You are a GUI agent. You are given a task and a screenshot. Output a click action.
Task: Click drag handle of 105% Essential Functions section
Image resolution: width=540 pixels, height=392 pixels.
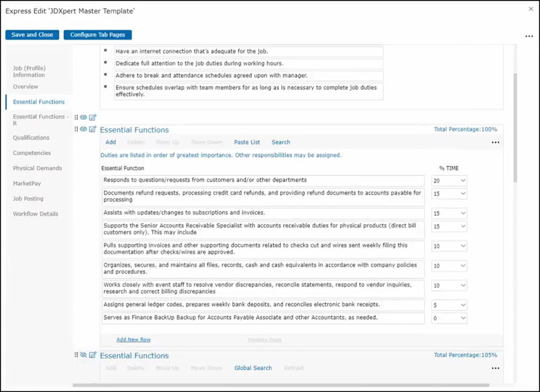coord(76,355)
